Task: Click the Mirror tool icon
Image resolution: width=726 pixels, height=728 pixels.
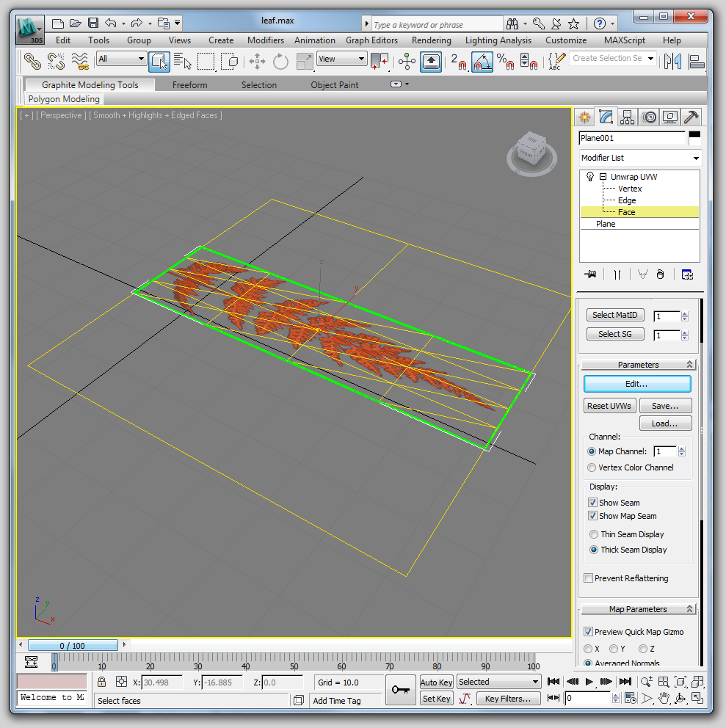Action: tap(673, 62)
